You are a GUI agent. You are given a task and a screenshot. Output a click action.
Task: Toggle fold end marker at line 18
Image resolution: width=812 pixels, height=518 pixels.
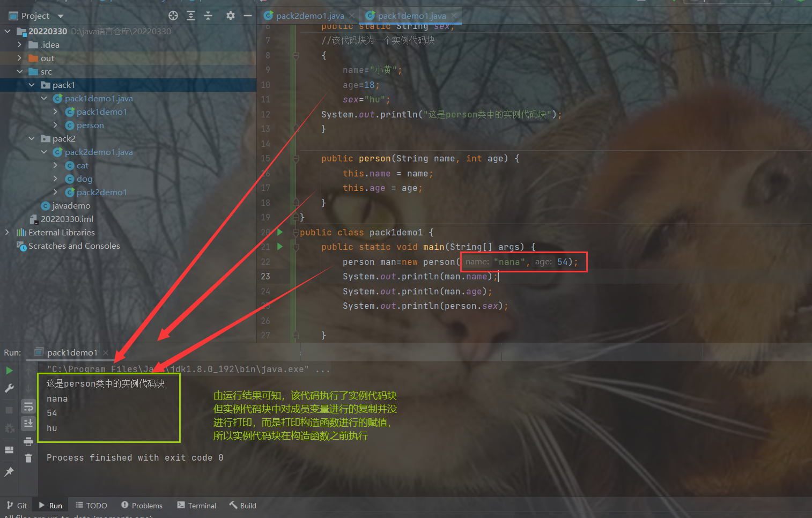[296, 203]
